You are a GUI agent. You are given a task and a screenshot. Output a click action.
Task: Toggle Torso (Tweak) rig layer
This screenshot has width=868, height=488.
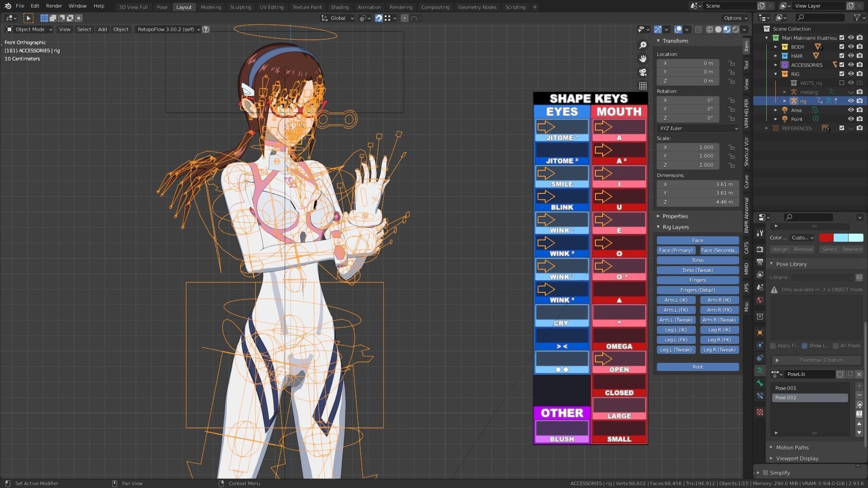(x=698, y=270)
